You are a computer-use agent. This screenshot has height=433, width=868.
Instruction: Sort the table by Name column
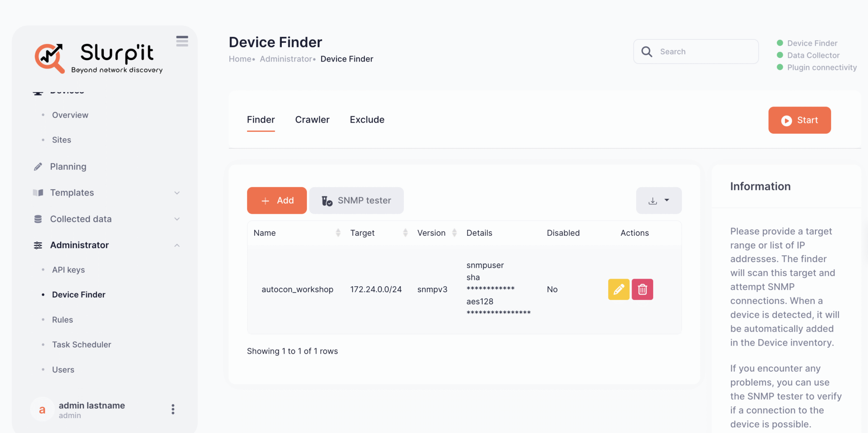338,233
